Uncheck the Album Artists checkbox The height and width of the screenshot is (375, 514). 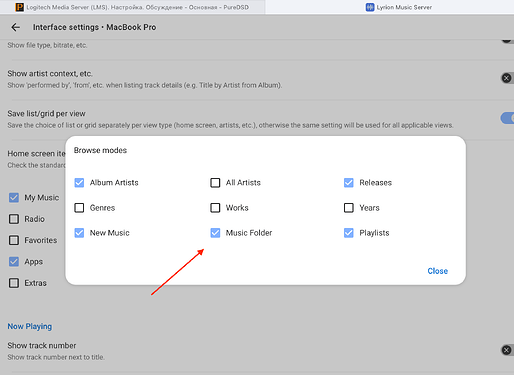coord(79,183)
